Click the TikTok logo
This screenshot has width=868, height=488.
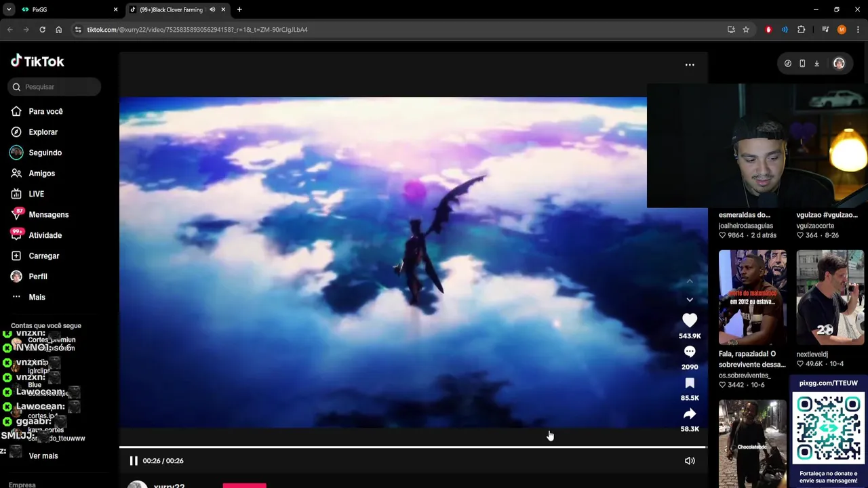point(37,61)
